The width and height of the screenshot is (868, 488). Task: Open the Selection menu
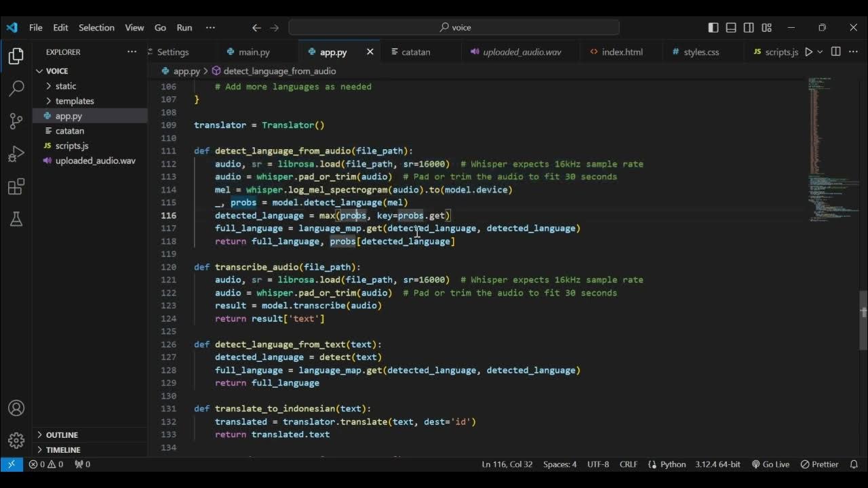click(x=96, y=28)
